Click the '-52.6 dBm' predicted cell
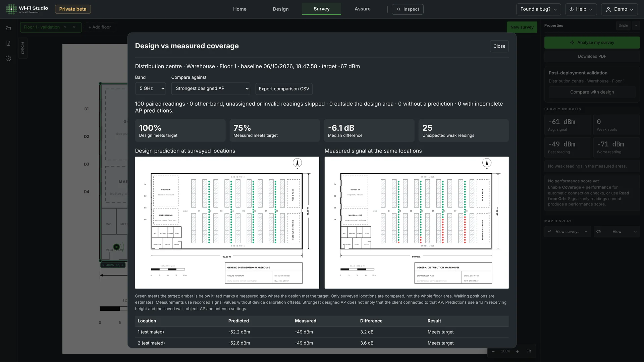 tap(239, 343)
